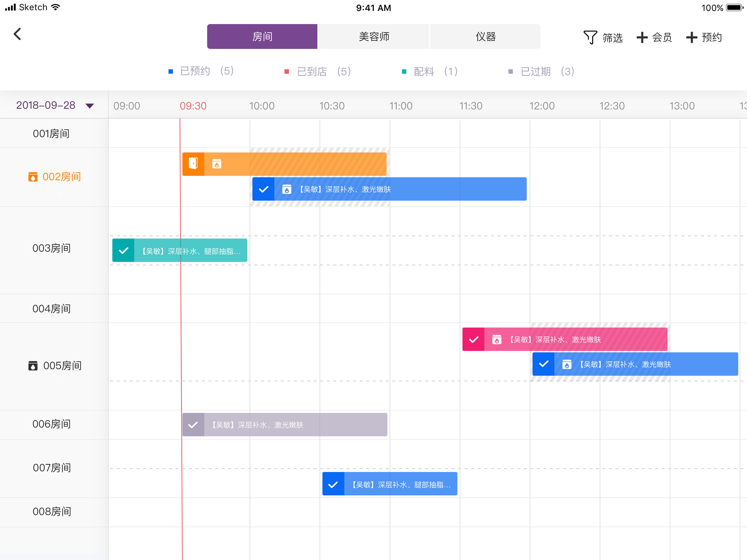This screenshot has width=747, height=560.
Task: Click the plus icon beside 预约
Action: coord(691,37)
